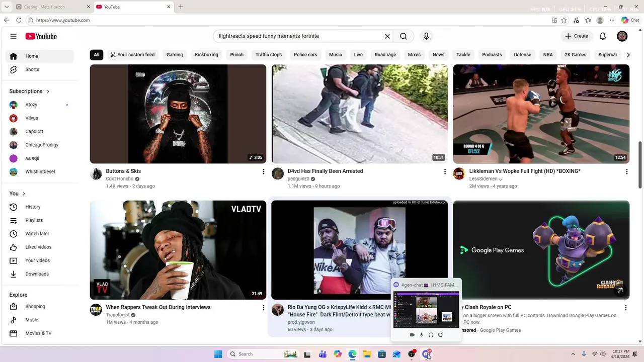
Task: Open the WhistlinDiesel subscription channel
Action: (x=38, y=171)
